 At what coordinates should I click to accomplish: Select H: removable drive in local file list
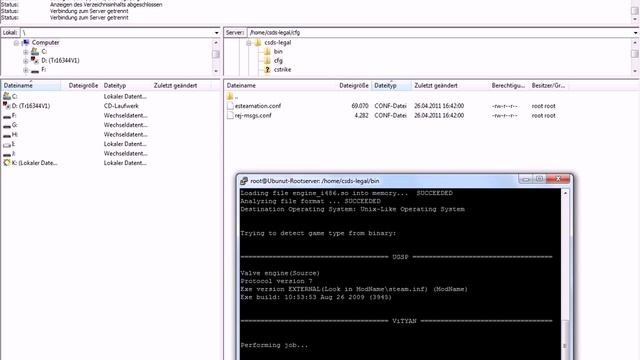[10, 134]
